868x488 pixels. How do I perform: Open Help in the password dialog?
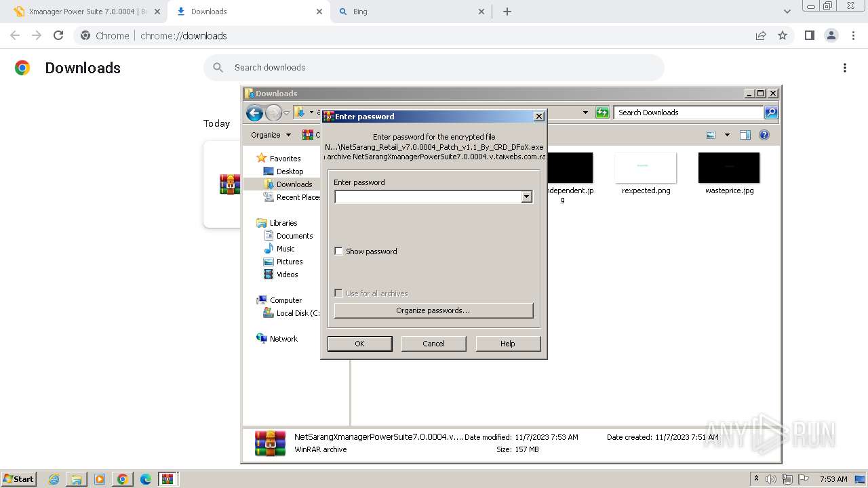(x=508, y=344)
